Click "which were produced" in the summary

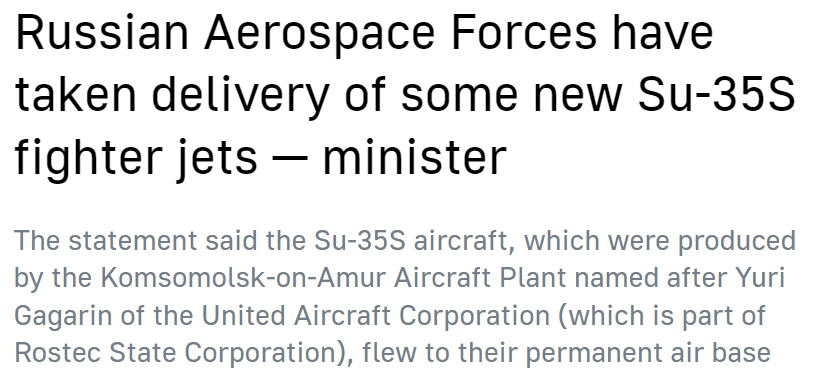[x=660, y=241]
